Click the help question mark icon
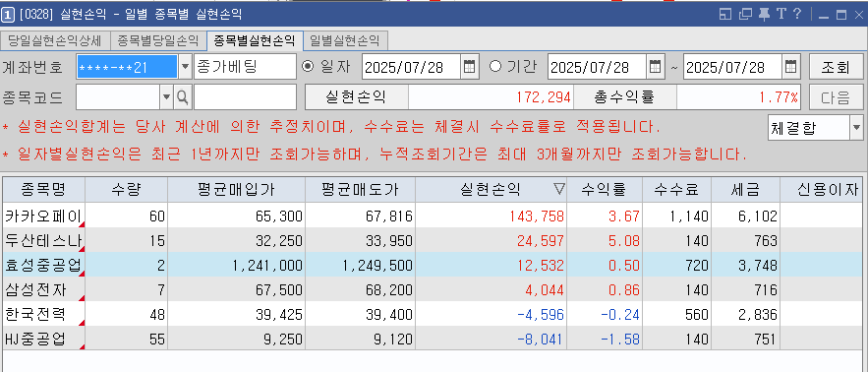Image resolution: width=868 pixels, height=372 pixels. (797, 14)
